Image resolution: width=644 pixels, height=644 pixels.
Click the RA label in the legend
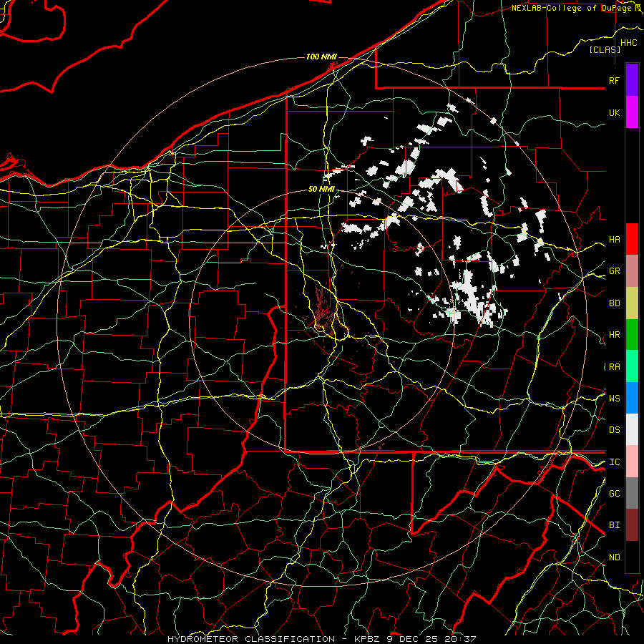(x=614, y=367)
